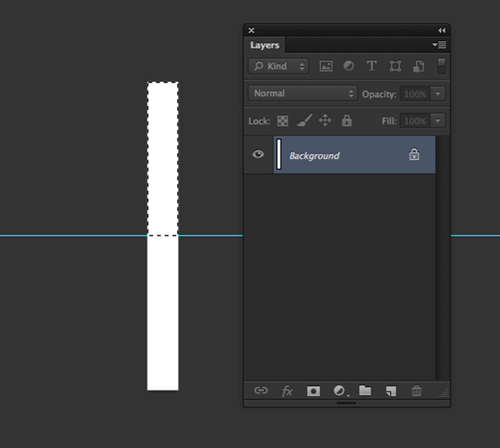Create a new group folder
Image resolution: width=500 pixels, height=448 pixels.
point(365,390)
